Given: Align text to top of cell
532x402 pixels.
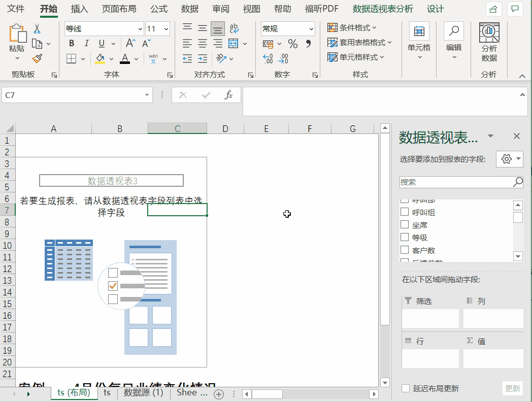Looking at the screenshot, I should coord(187,28).
